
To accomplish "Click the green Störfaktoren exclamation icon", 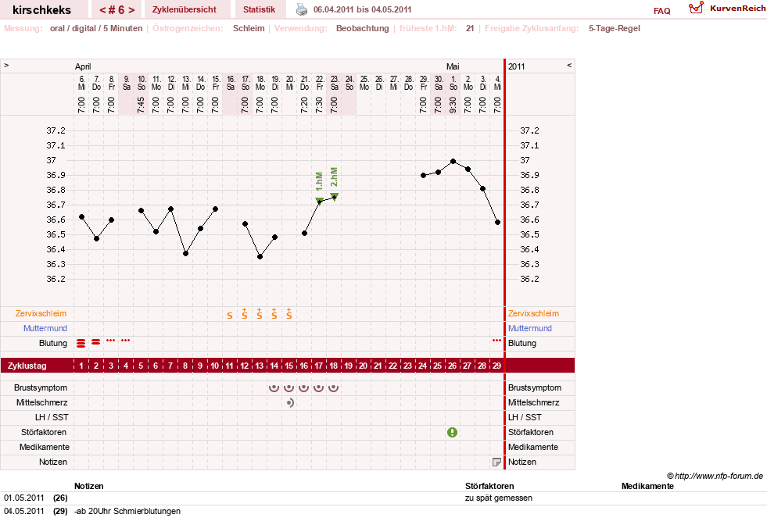I will point(452,432).
